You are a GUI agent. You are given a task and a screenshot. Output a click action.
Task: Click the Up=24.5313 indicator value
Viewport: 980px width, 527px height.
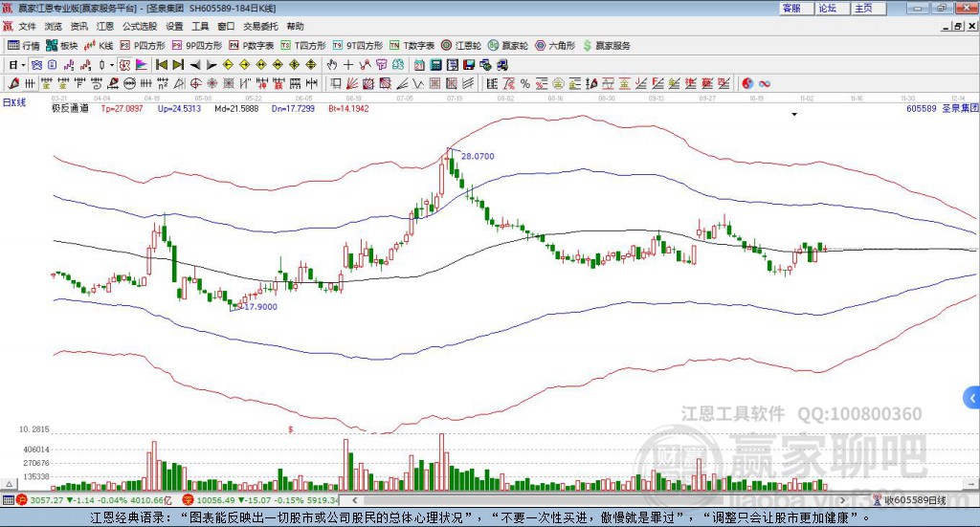(x=179, y=108)
